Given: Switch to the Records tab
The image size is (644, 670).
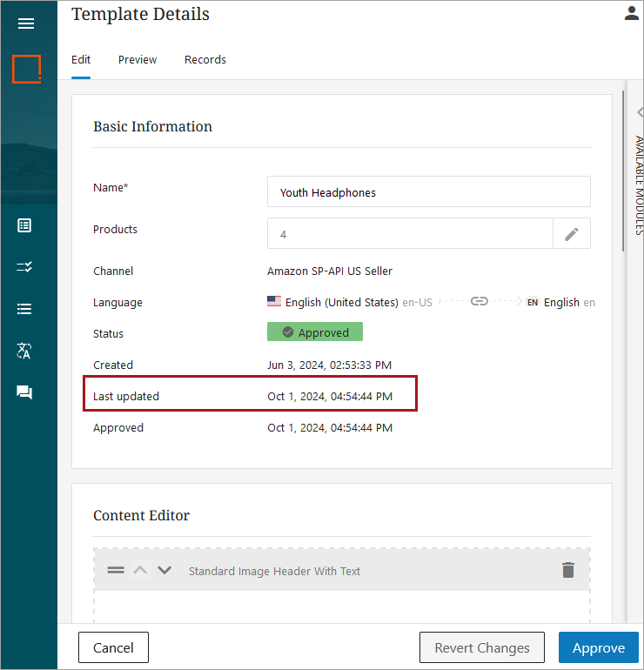Looking at the screenshot, I should [x=205, y=60].
